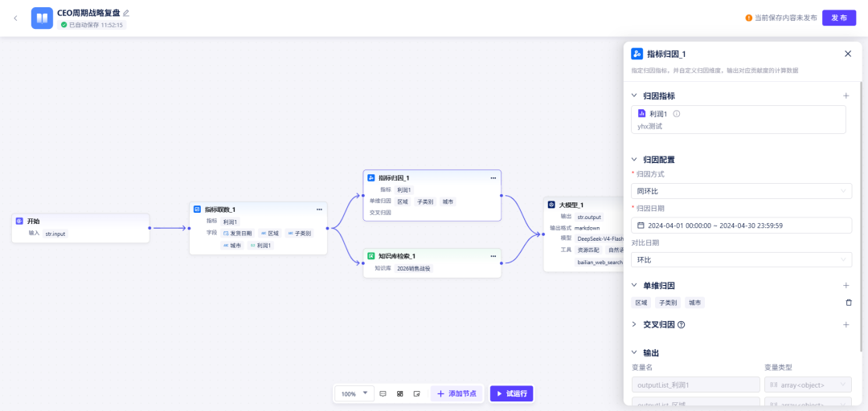Edit the workflow title with pencil icon
868x411 pixels.
pos(126,13)
